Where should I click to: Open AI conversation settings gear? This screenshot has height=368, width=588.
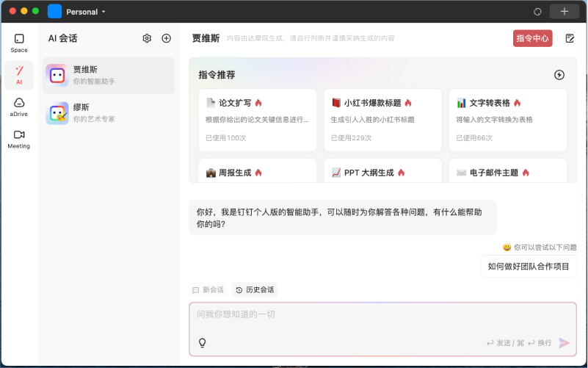point(147,38)
